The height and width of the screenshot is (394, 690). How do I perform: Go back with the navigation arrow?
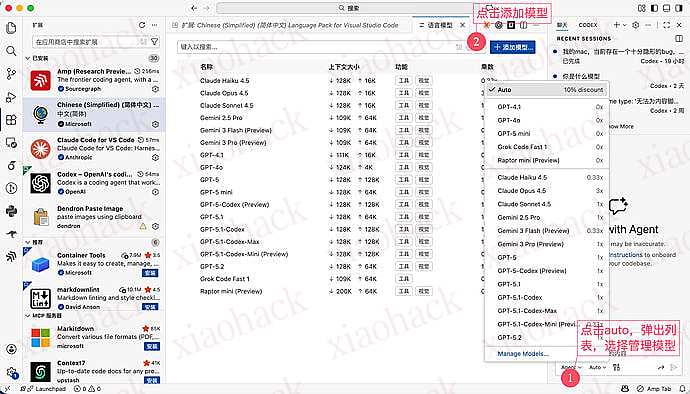click(x=194, y=8)
